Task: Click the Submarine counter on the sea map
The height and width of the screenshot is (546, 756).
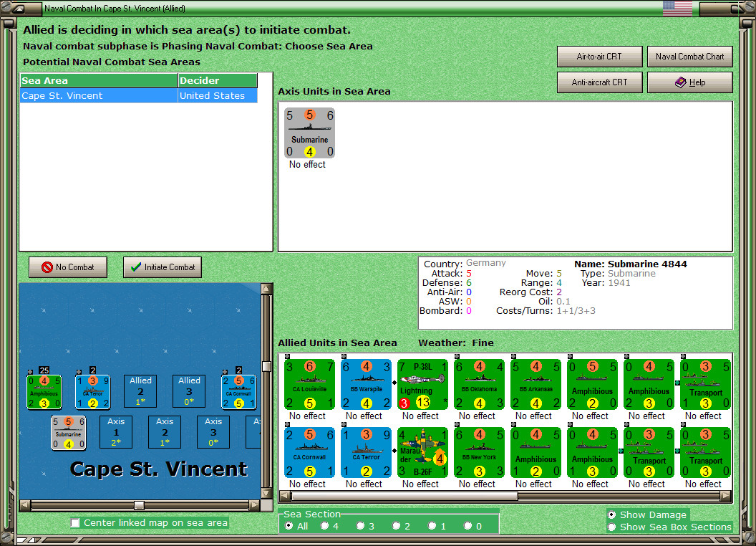Action: point(69,433)
